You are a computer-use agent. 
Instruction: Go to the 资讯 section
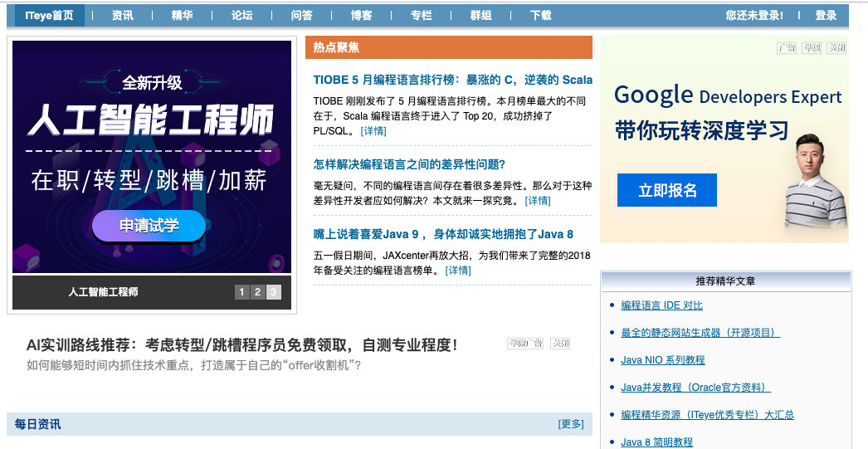point(122,16)
